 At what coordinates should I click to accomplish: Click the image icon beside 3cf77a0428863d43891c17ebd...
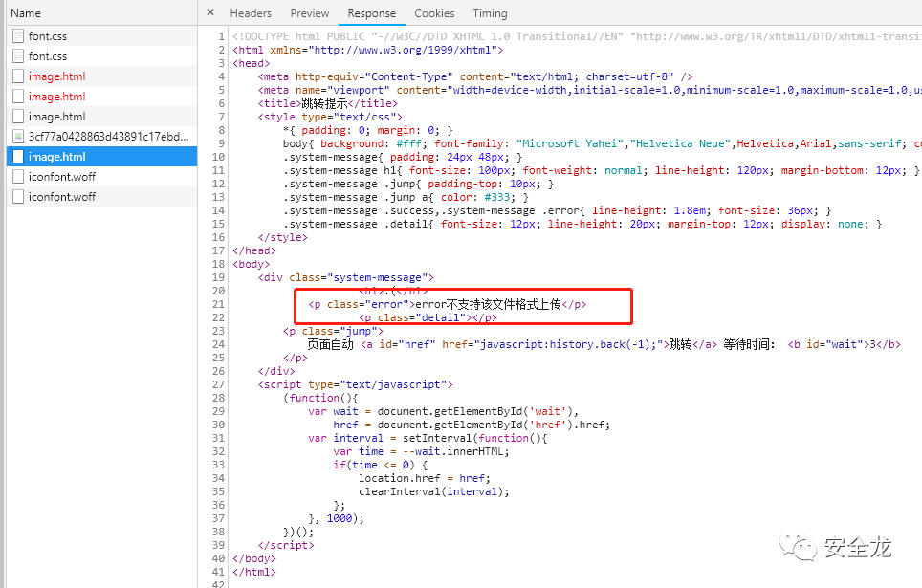pyautogui.click(x=18, y=137)
